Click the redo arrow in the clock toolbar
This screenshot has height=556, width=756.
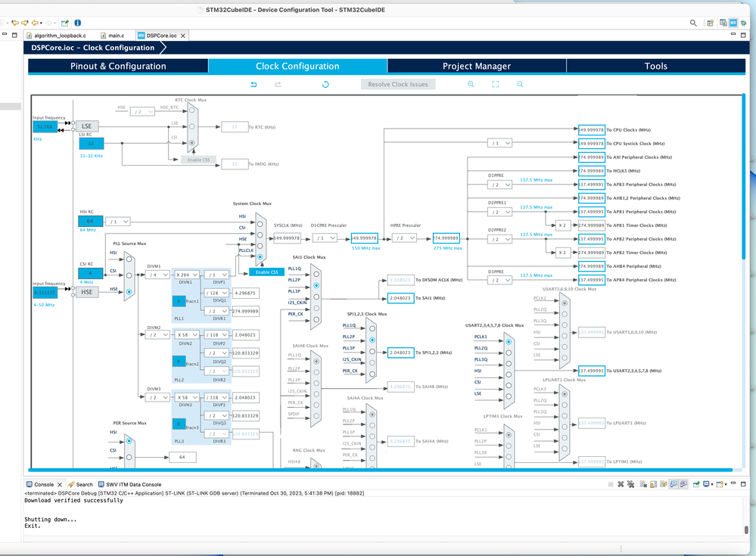pos(278,84)
